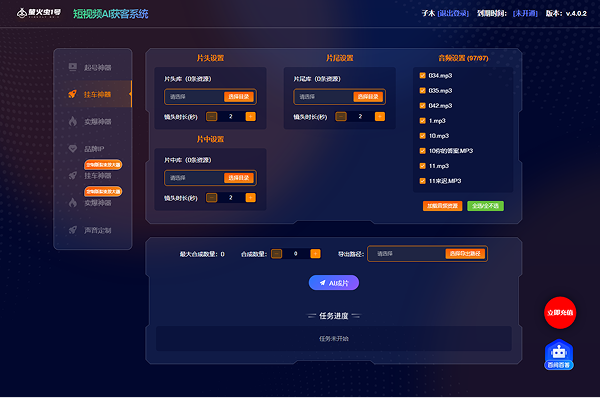Click the 选择目录 button in 片头库
The width and height of the screenshot is (600, 398).
239,97
